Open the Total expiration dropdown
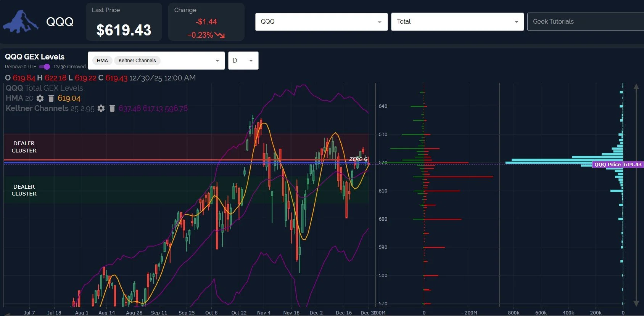 pos(457,22)
